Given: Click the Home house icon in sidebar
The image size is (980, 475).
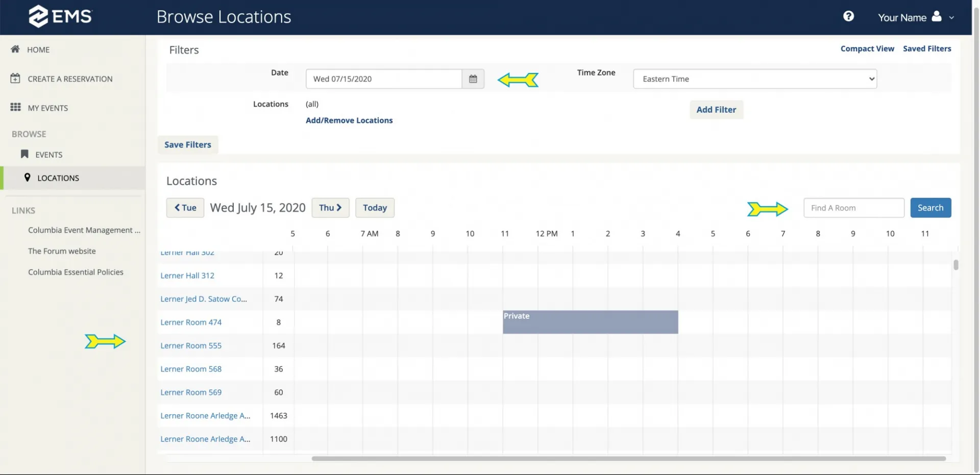Looking at the screenshot, I should [15, 49].
